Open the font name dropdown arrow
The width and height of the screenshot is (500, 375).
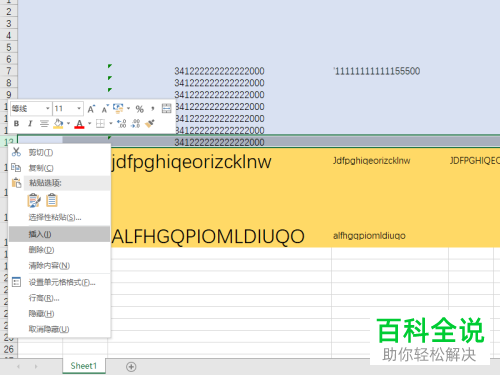point(48,109)
